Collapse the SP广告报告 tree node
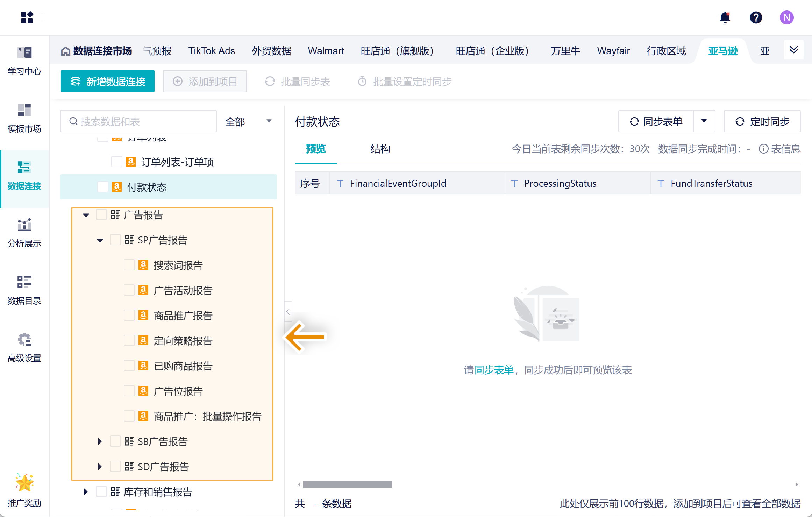The height and width of the screenshot is (517, 812). pos(100,240)
